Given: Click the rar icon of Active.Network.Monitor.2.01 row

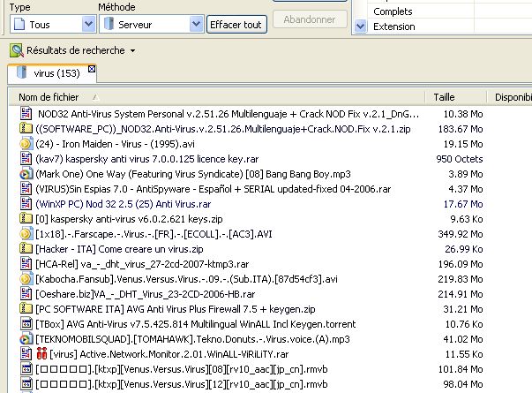Looking at the screenshot, I should click(26, 353).
